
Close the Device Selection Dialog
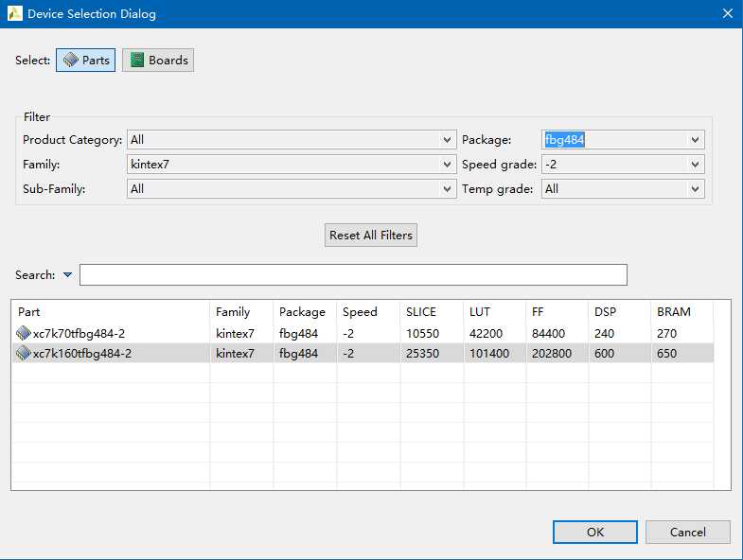pyautogui.click(x=728, y=14)
